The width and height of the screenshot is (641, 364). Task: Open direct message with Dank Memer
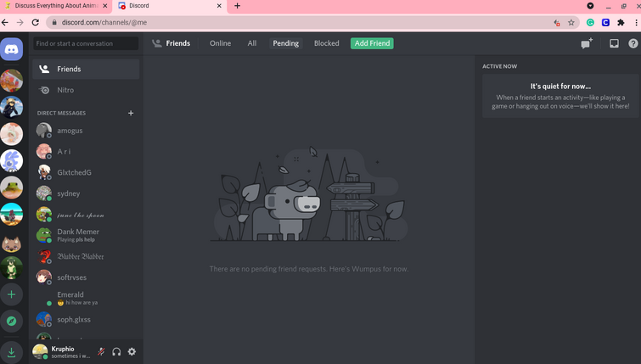tap(86, 235)
